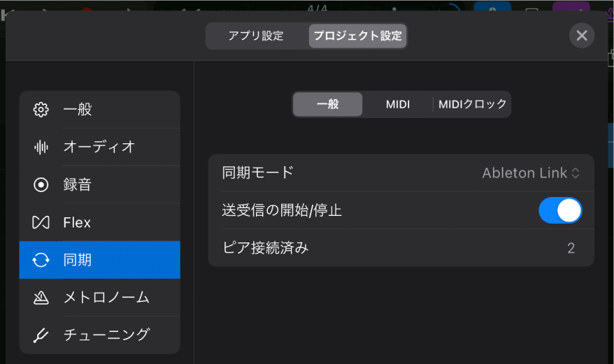Click the record circle icon for 録音
The width and height of the screenshot is (614, 364).
click(41, 184)
